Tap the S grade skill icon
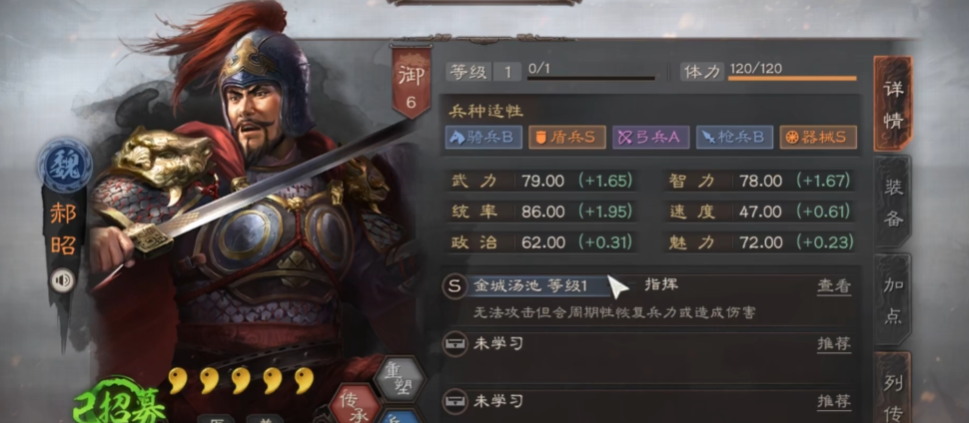Screen dimensions: 969x423 pyautogui.click(x=455, y=286)
